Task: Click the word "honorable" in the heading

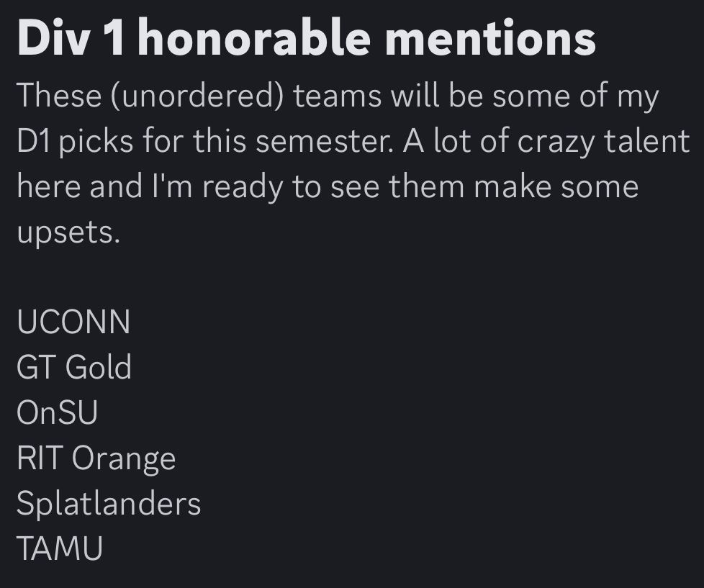Action: click(x=254, y=39)
